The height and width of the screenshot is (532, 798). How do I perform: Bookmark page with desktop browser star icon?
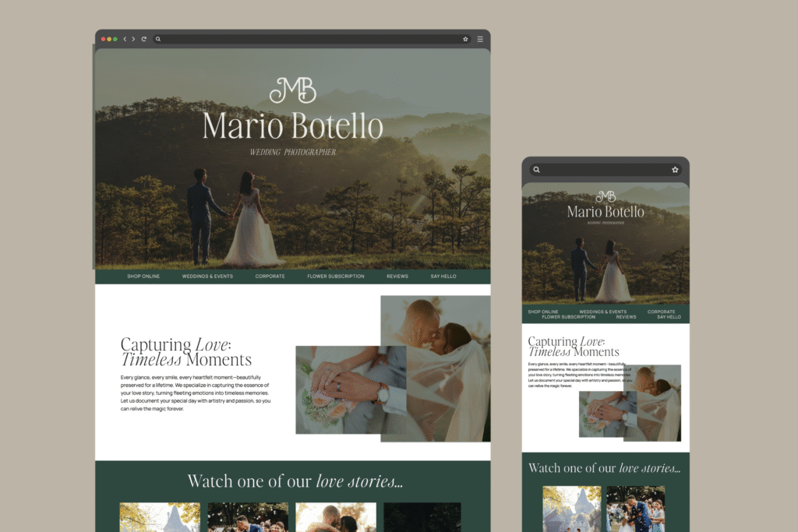tap(465, 39)
